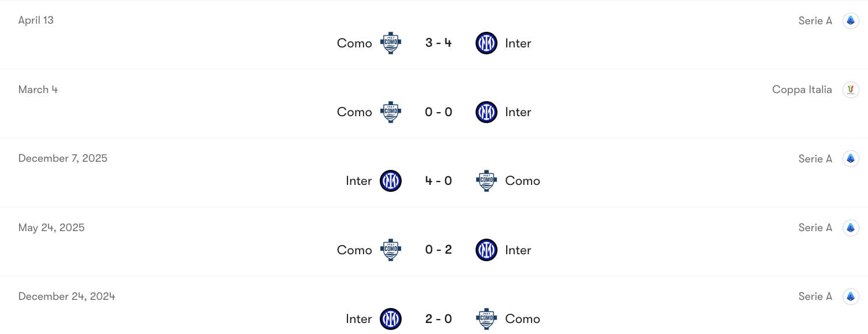This screenshot has width=868, height=334.
Task: Open the Como badge in the Coppa Italia match
Action: (x=390, y=112)
